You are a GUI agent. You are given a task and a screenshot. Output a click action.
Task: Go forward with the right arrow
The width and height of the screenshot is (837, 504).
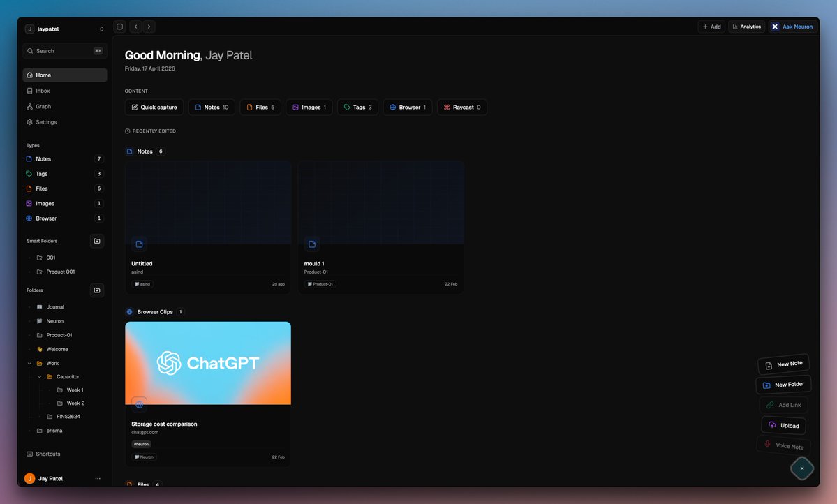pyautogui.click(x=149, y=27)
